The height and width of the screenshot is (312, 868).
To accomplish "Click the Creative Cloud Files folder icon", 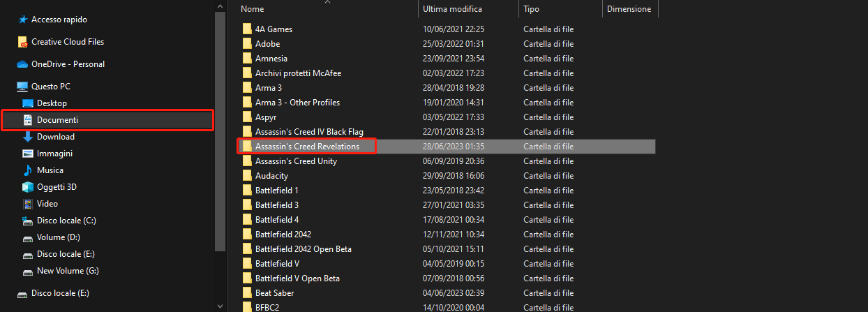I will [22, 42].
